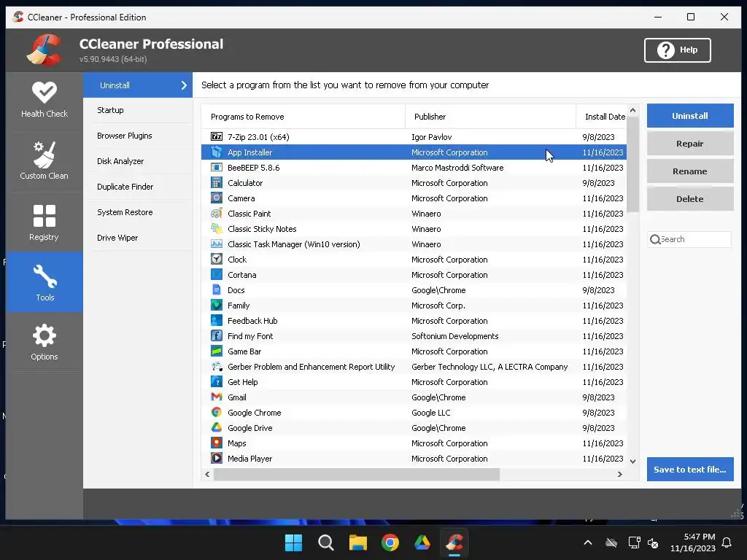Screen dimensions: 747x560
Task: Click the Rename button
Action: [690, 171]
